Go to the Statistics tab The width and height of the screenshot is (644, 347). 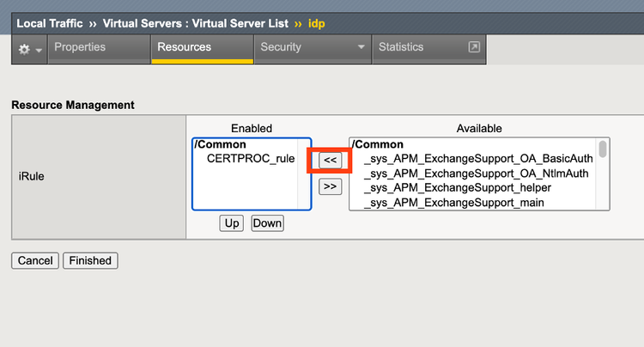pos(401,48)
